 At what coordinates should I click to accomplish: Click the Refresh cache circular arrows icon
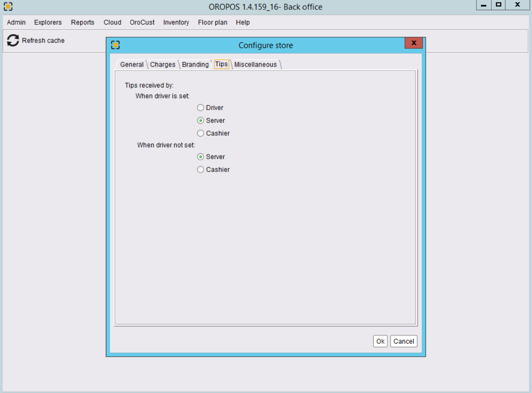pos(13,41)
